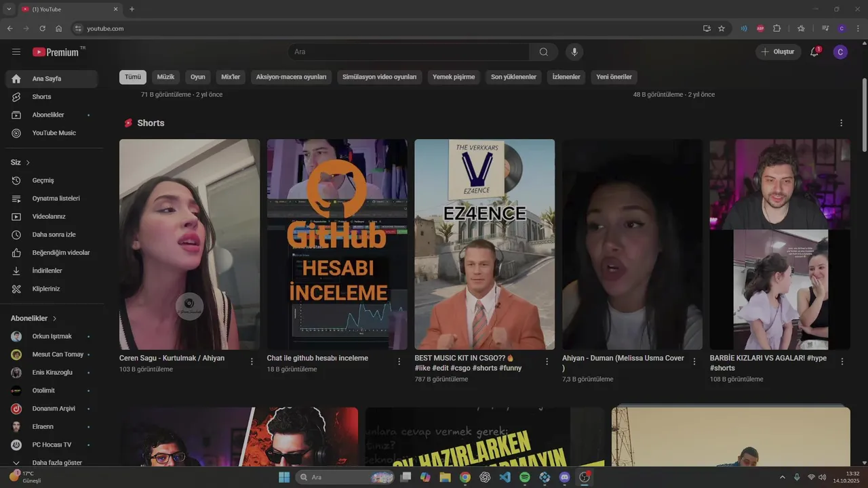This screenshot has width=868, height=488.
Task: Open Daha sonra izle list
Action: coord(52,235)
